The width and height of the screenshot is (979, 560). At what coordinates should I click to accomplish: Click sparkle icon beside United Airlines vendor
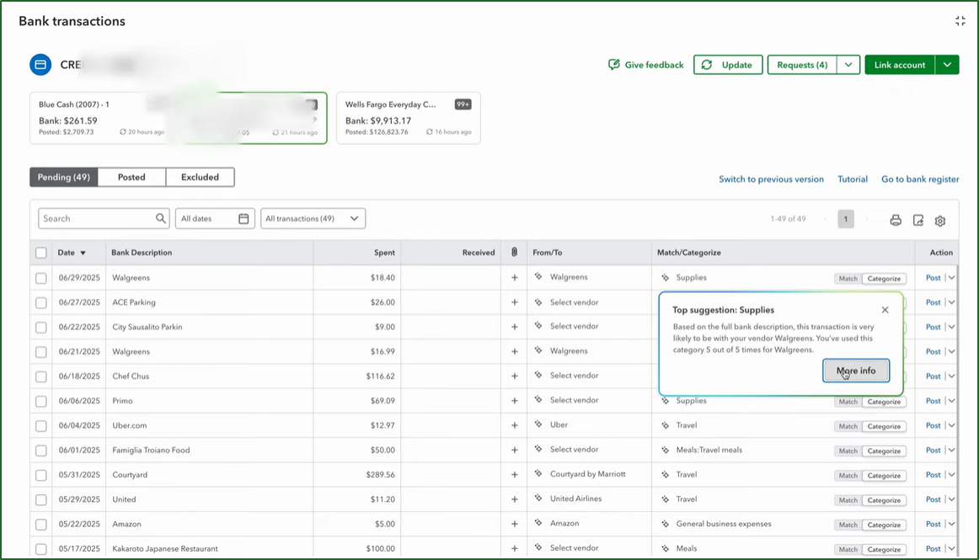click(538, 499)
